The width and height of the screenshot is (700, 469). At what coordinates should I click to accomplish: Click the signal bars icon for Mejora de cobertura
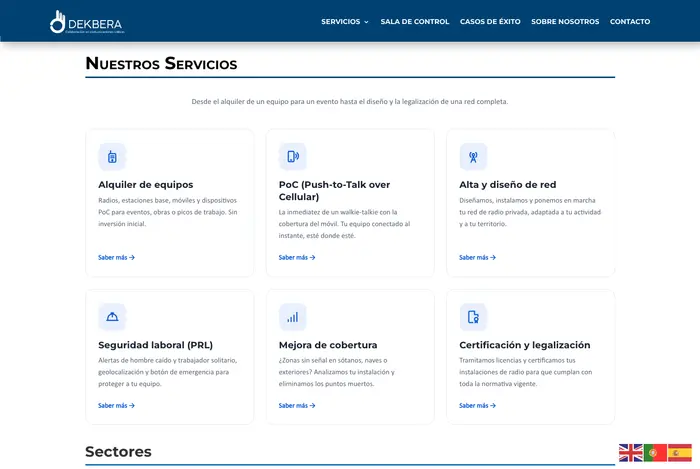293,317
